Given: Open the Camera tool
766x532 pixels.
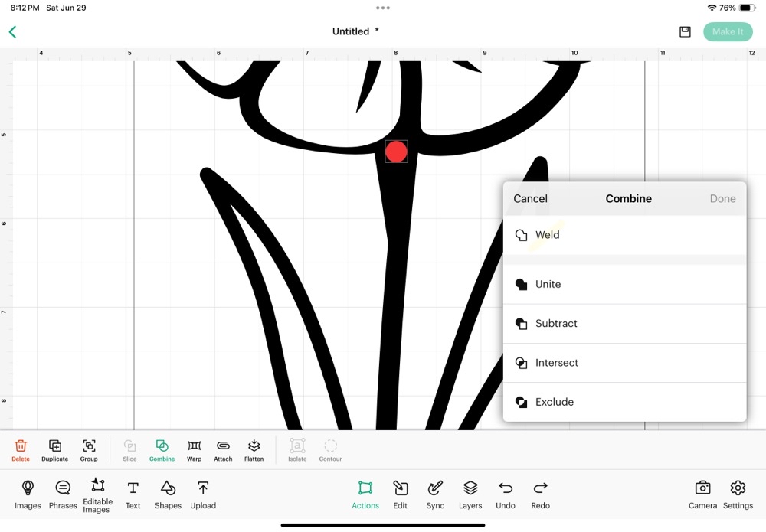Looking at the screenshot, I should point(703,494).
